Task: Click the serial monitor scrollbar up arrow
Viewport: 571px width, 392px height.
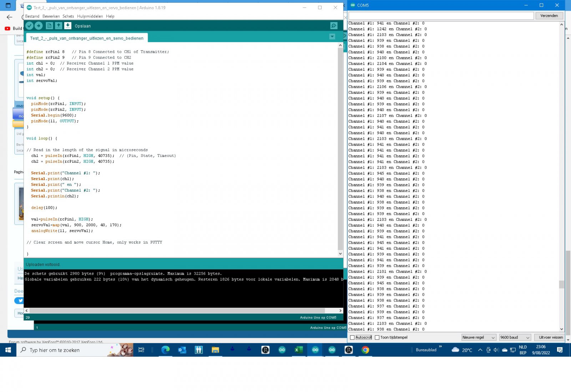Action: point(562,25)
